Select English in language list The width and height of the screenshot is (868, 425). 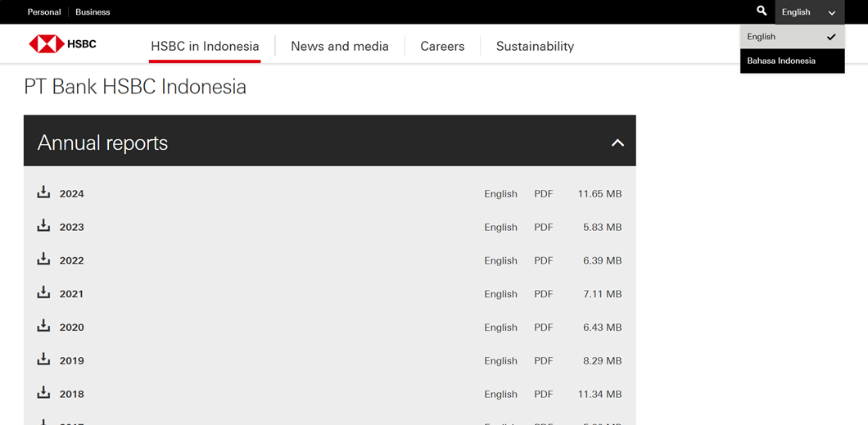(x=792, y=37)
